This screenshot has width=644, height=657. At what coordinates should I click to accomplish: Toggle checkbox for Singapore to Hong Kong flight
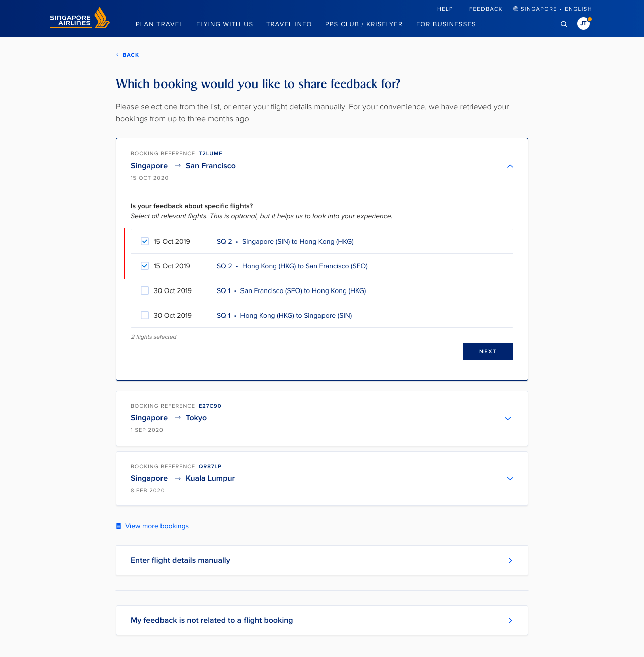pyautogui.click(x=145, y=241)
